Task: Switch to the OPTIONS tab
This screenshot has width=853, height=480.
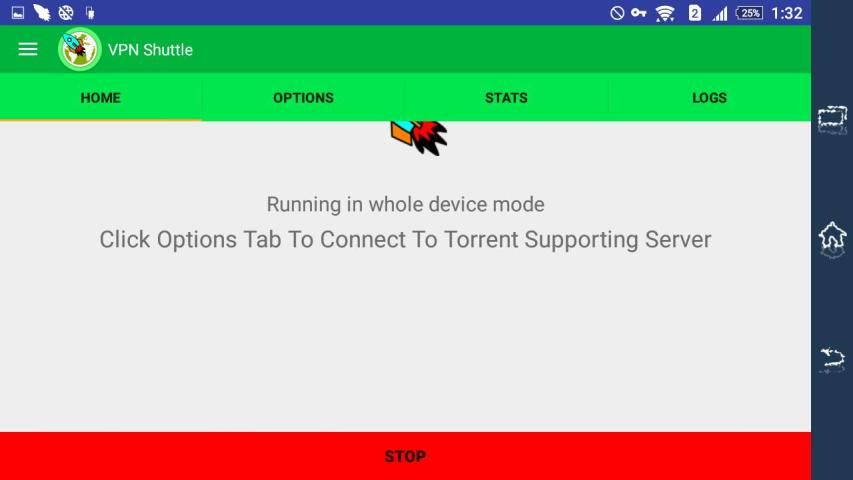Action: pyautogui.click(x=303, y=97)
